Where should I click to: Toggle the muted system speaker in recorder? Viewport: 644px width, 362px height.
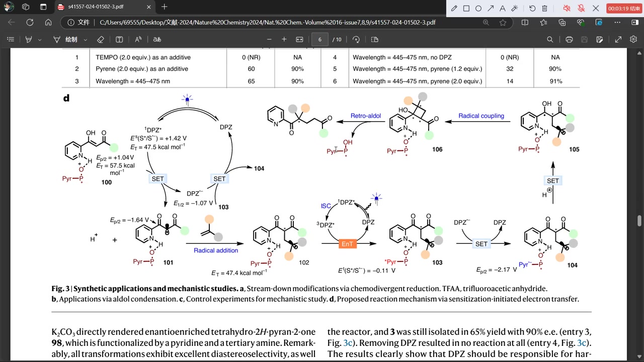[x=567, y=9]
